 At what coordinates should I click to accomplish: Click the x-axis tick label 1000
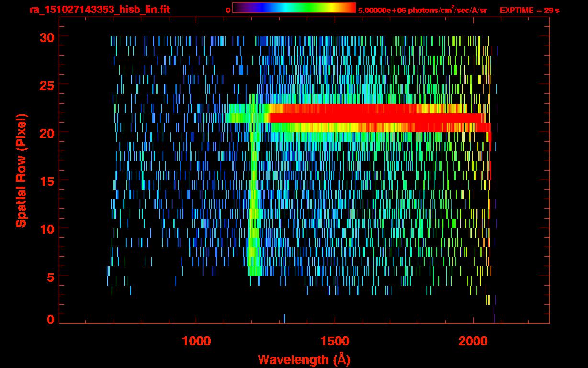(196, 341)
